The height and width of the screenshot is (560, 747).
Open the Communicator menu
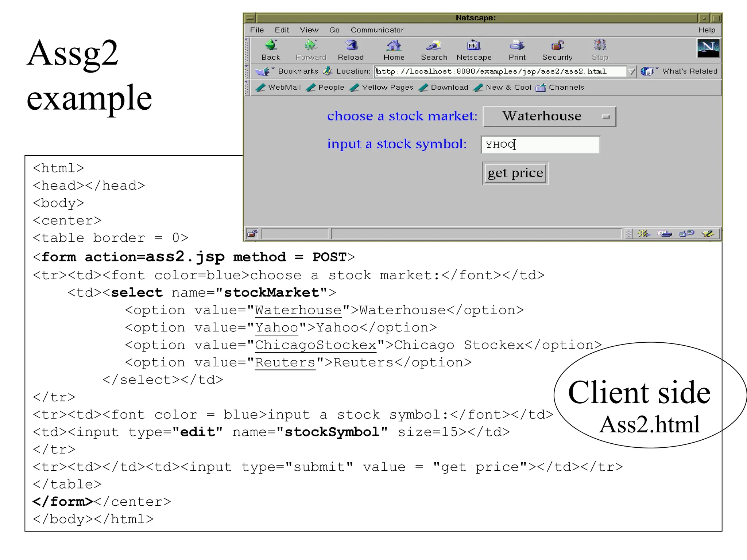click(x=377, y=30)
